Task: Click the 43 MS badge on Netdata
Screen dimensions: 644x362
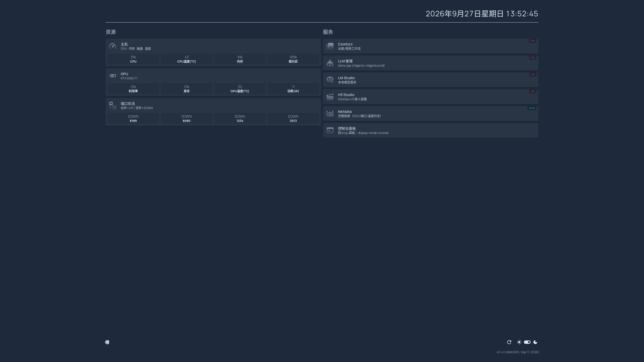Action: click(x=532, y=108)
